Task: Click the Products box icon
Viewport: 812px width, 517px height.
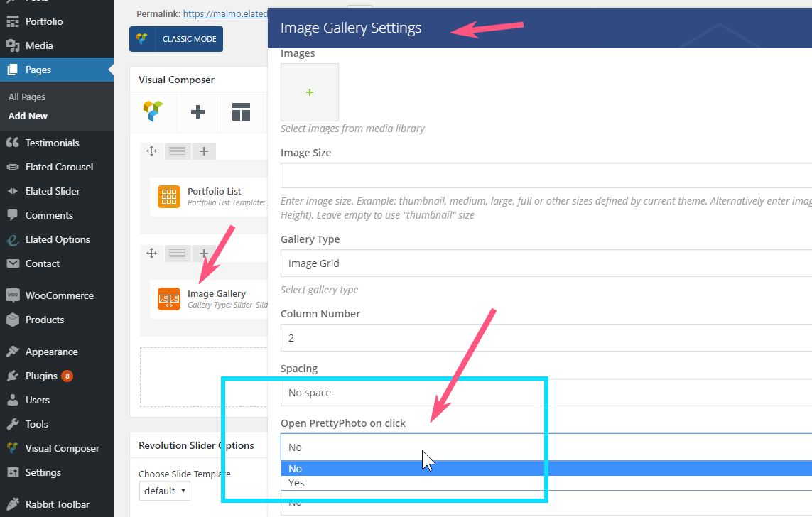Action: tap(12, 320)
